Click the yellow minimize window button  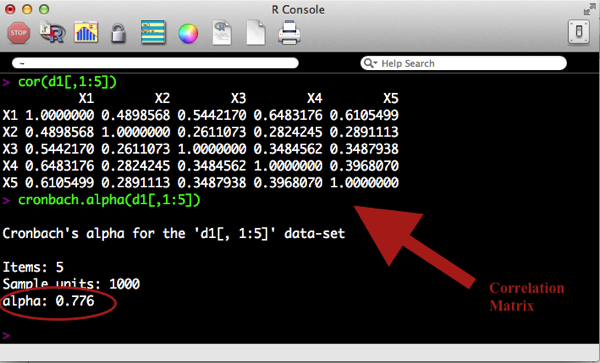click(x=27, y=9)
